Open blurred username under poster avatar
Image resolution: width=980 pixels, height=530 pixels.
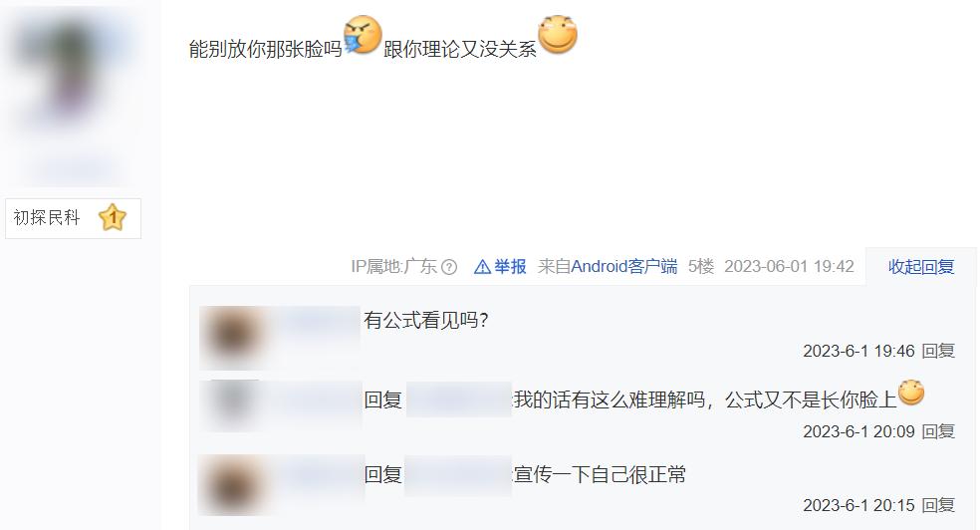[x=74, y=168]
